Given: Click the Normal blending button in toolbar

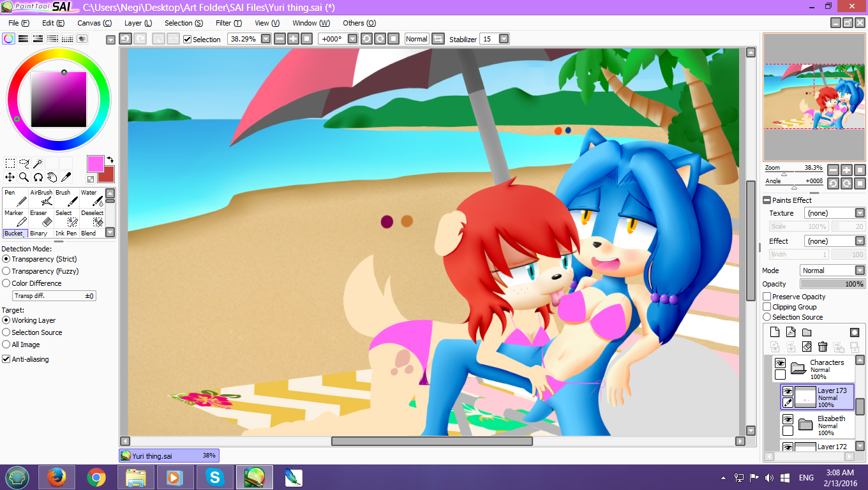Looking at the screenshot, I should coord(417,39).
